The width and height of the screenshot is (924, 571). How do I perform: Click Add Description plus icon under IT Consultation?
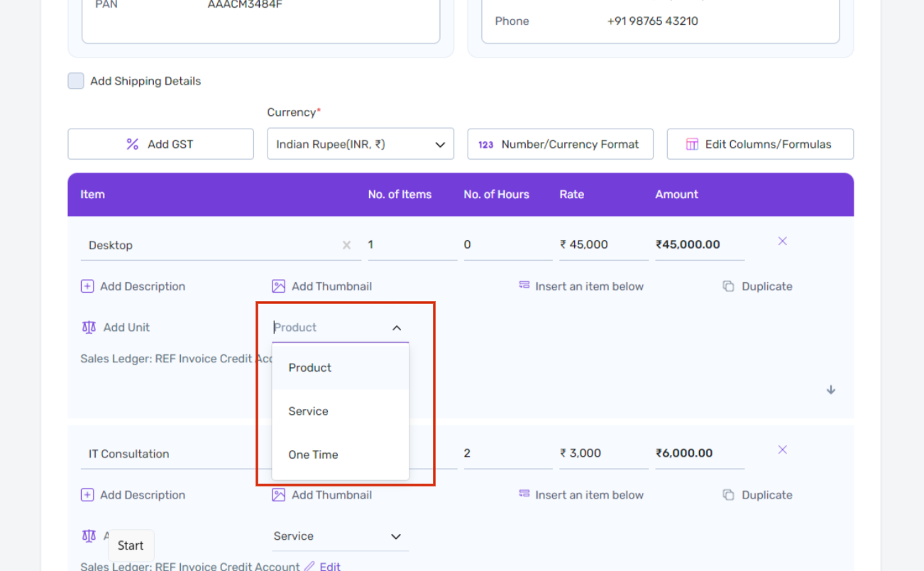coord(87,495)
